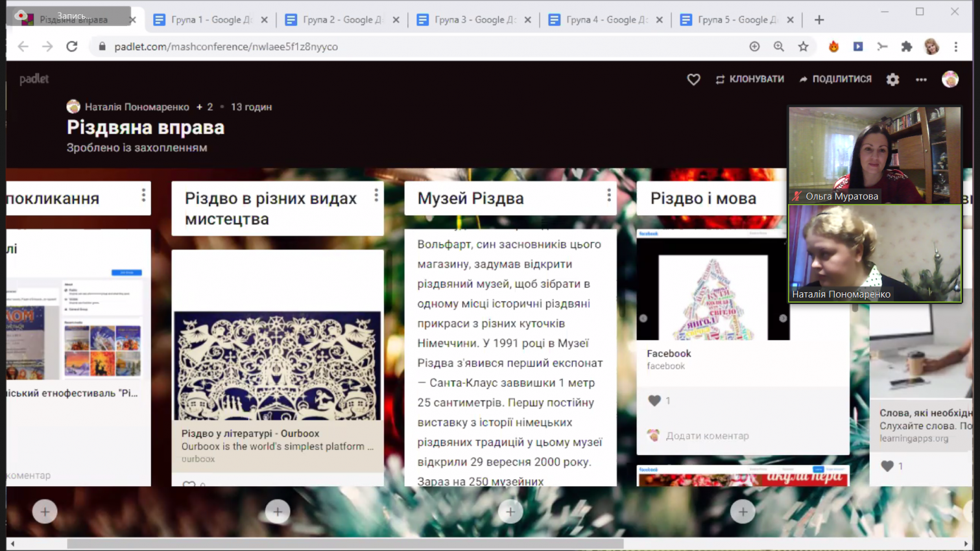Like the learningapps.org post with heart
This screenshot has width=980, height=551.
(887, 466)
